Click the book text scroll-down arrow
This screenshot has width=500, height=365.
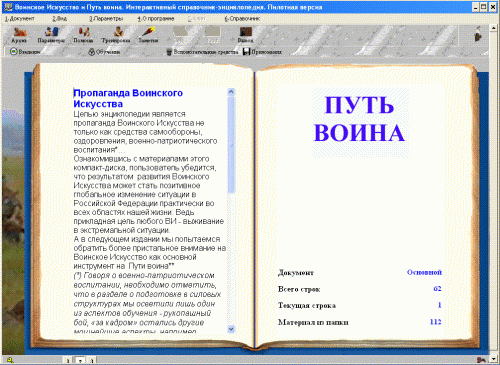point(231,329)
